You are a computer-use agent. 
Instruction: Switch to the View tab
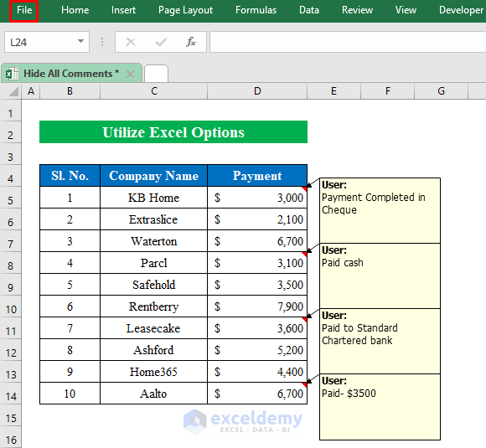406,10
